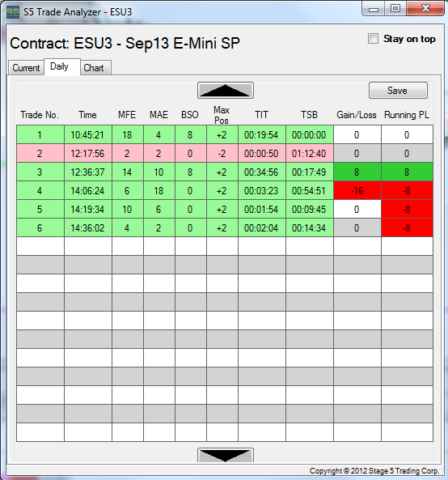This screenshot has width=448, height=480.
Task: Click the green Gain/Loss cell in trade 3
Action: [x=357, y=172]
